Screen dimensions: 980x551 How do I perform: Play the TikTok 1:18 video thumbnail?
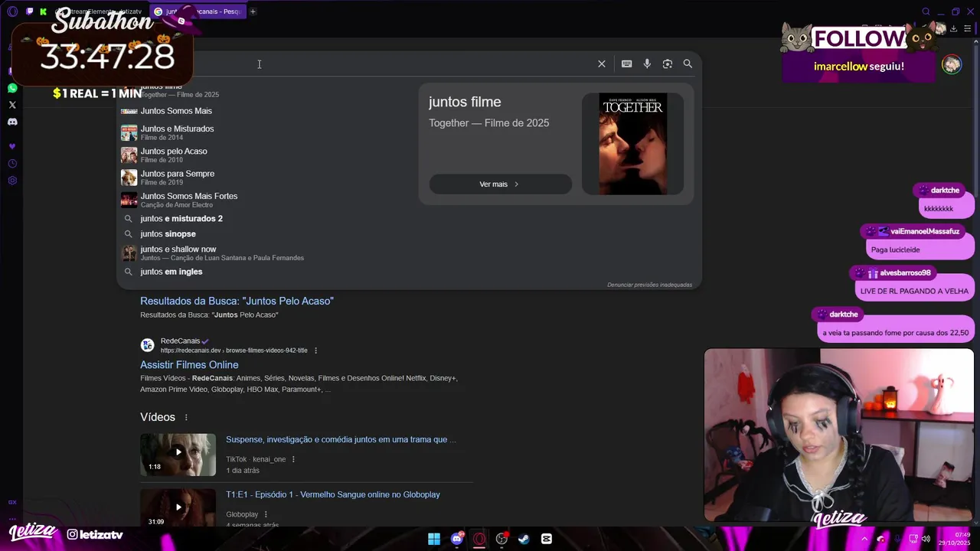pyautogui.click(x=178, y=455)
